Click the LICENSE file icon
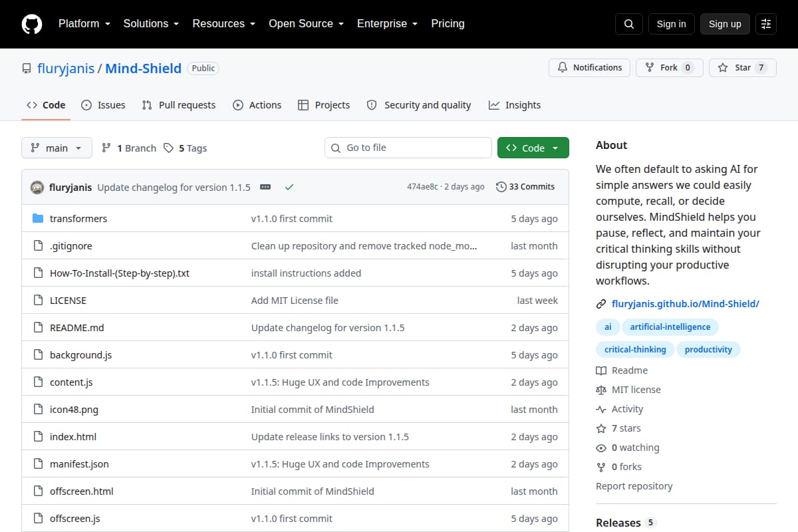The image size is (798, 532). point(38,300)
